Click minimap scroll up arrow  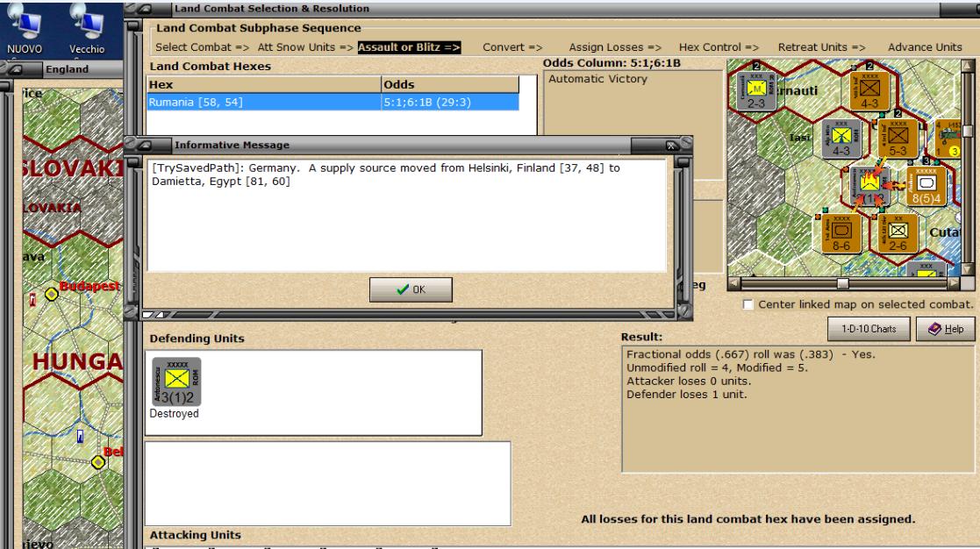tap(968, 66)
